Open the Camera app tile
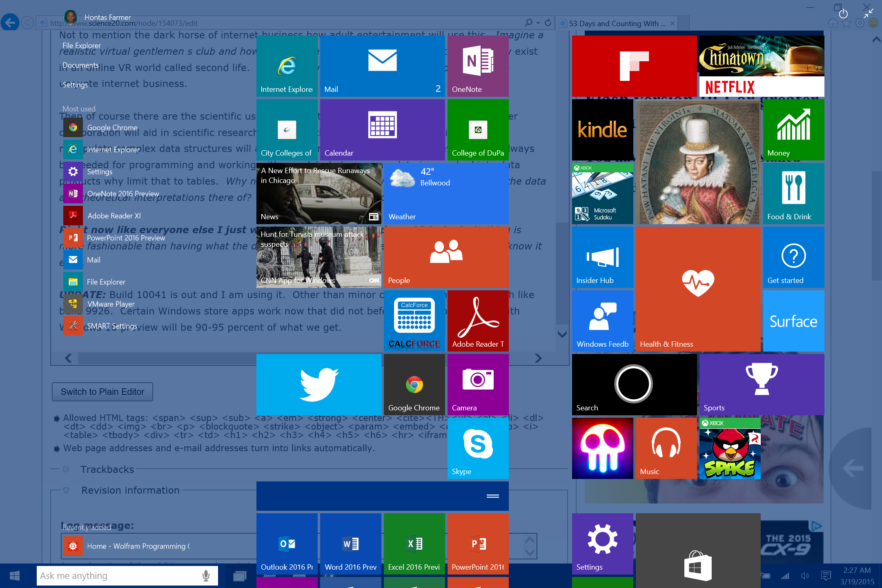Image resolution: width=882 pixels, height=588 pixels. pos(478,384)
